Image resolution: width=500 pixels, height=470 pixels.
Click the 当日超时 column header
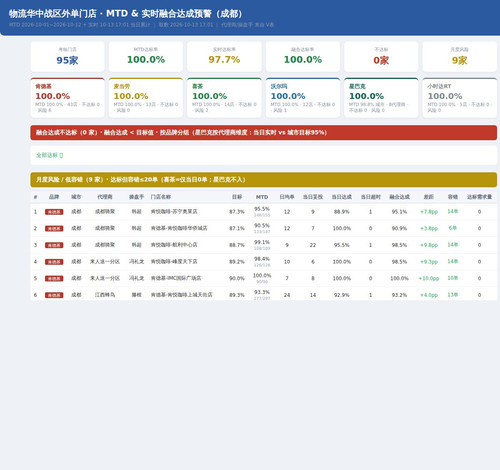click(x=371, y=197)
